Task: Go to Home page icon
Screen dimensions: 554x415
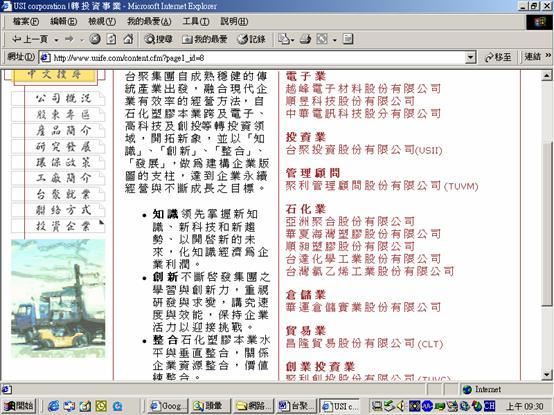Action: point(128,39)
